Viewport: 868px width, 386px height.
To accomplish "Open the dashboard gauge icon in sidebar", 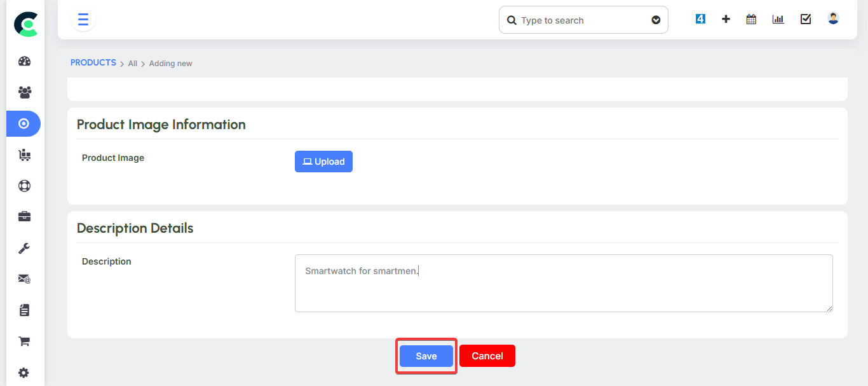I will point(25,62).
